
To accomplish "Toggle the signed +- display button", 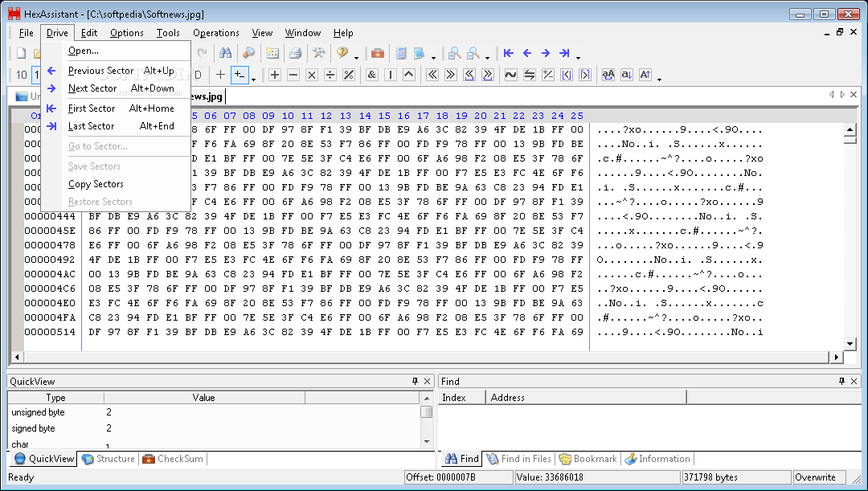I will tap(240, 75).
